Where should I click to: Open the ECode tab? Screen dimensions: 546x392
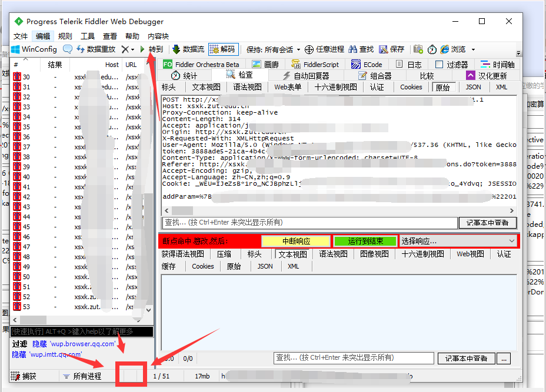(x=367, y=64)
